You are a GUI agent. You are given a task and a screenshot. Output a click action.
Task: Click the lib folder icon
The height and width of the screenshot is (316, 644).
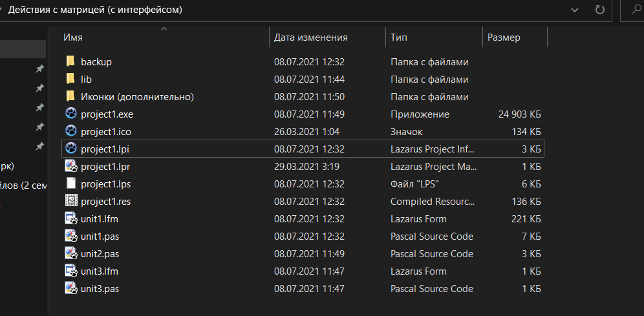(x=71, y=79)
